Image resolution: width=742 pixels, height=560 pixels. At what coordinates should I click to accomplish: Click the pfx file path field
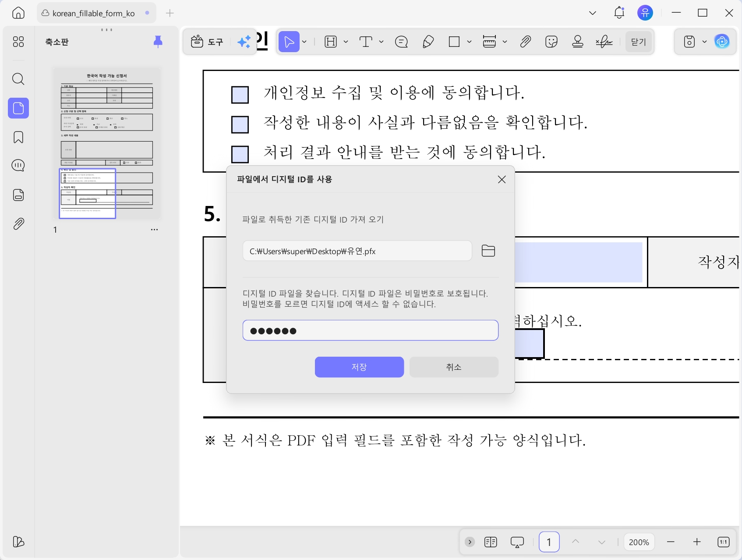357,251
